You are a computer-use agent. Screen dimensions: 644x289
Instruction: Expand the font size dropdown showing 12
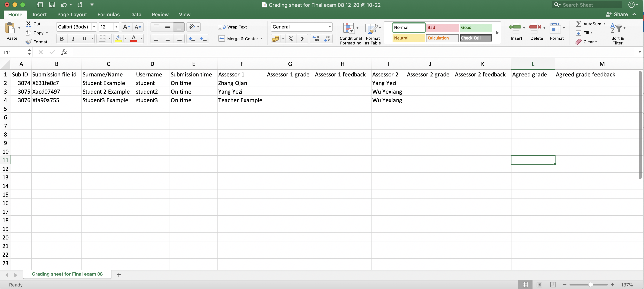pyautogui.click(x=115, y=27)
